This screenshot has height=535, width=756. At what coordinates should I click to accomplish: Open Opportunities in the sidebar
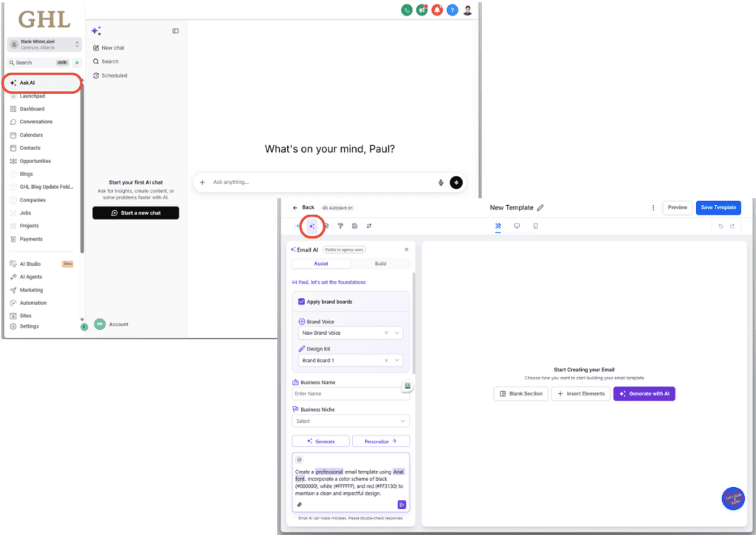(x=35, y=161)
